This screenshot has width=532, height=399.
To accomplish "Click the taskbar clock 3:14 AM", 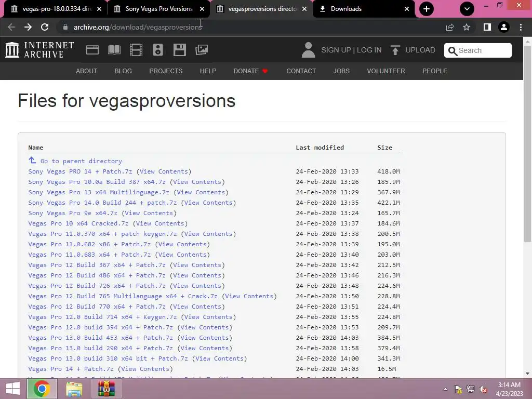I will click(x=509, y=385).
